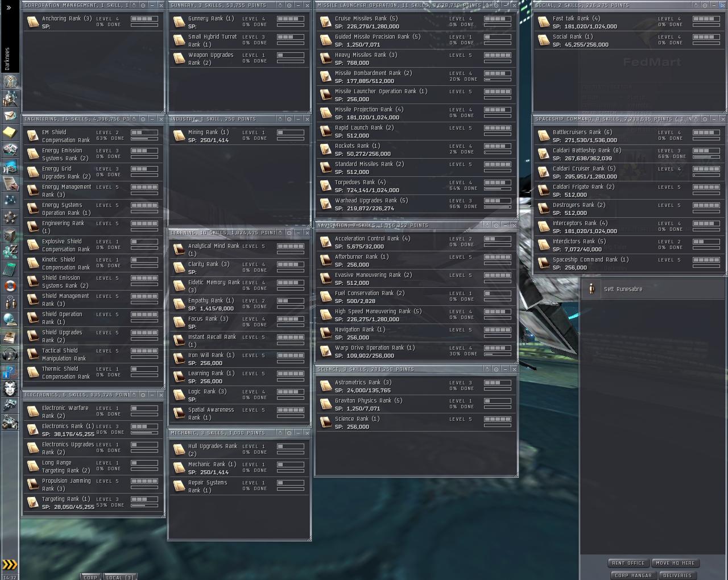Open the ring of stars sidebar icon
This screenshot has height=580, width=728.
click(x=10, y=217)
